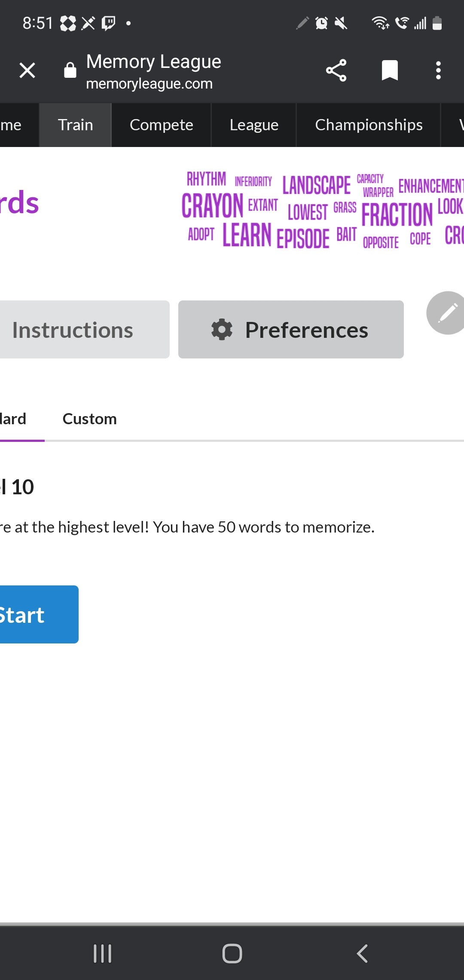
Task: Go to the Compete menu item
Action: 161,125
